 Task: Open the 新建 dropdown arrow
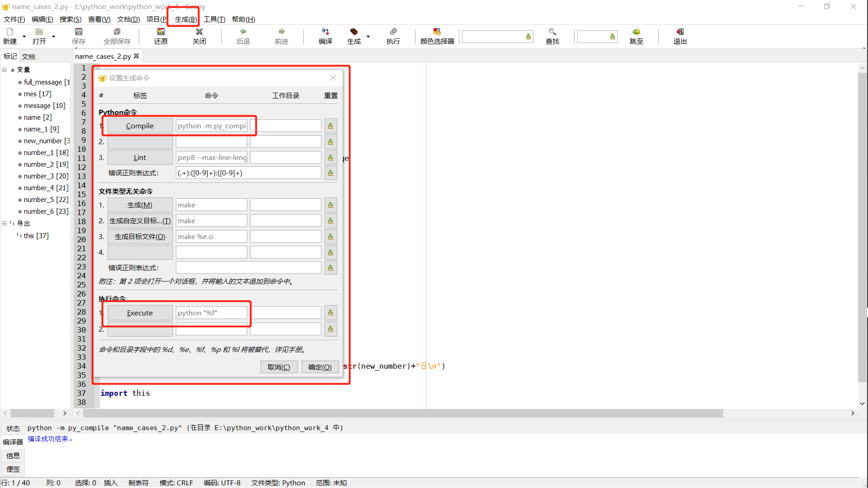(x=24, y=37)
